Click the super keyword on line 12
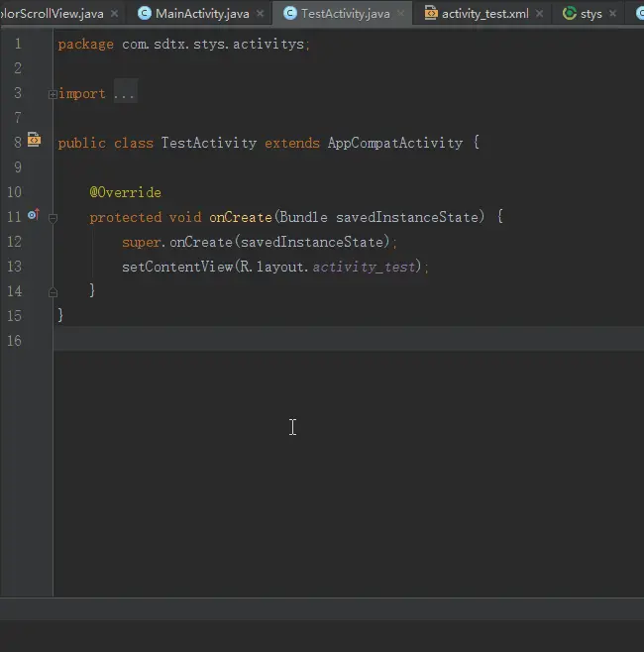The width and height of the screenshot is (644, 652). 142,242
